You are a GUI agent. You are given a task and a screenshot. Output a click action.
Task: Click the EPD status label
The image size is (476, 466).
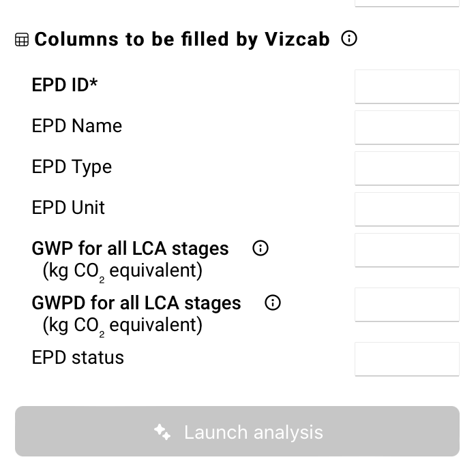click(x=78, y=358)
